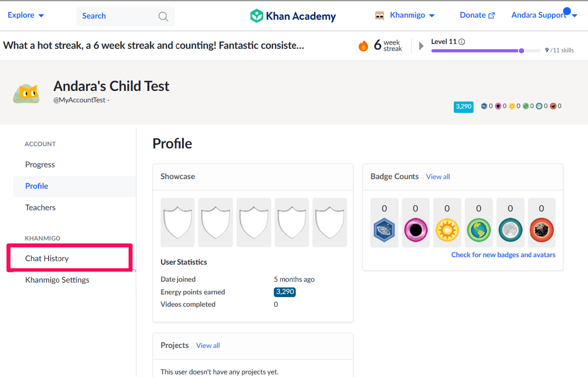This screenshot has height=377, width=588.
Task: Open View all next to Badge Counts
Action: pos(438,176)
